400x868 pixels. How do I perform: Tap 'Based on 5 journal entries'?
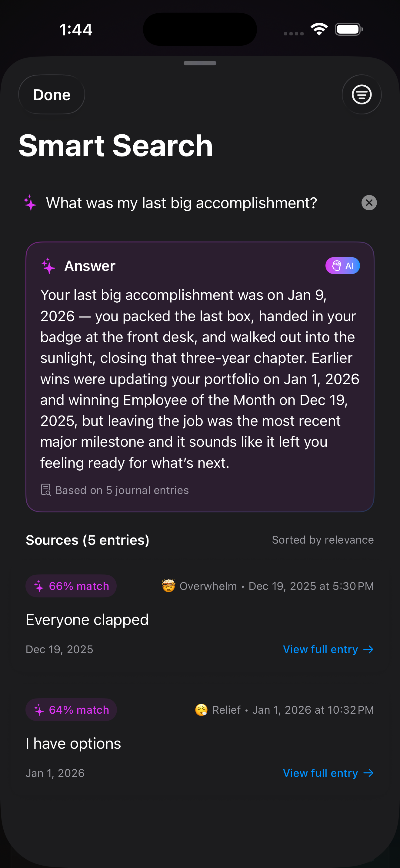click(x=122, y=490)
